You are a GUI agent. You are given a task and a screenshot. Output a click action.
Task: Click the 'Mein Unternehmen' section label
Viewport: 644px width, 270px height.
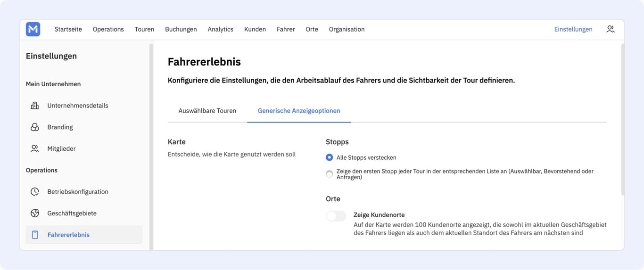53,84
